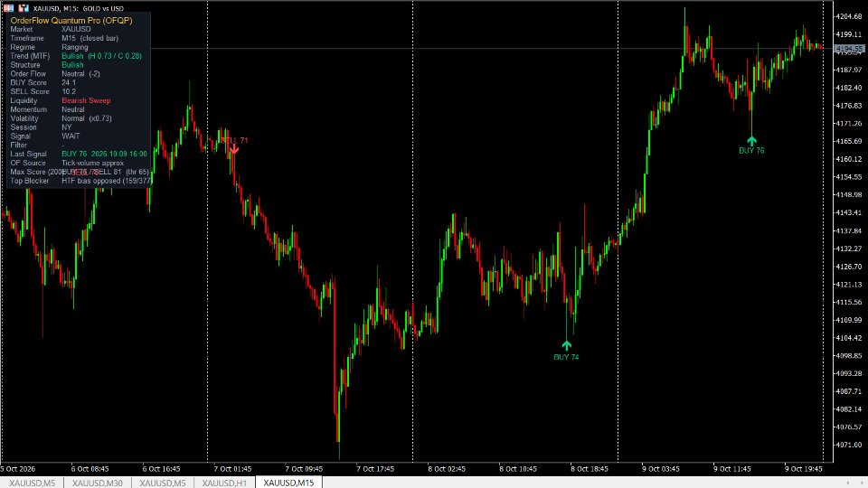Click the current price label 4194.55

[850, 49]
